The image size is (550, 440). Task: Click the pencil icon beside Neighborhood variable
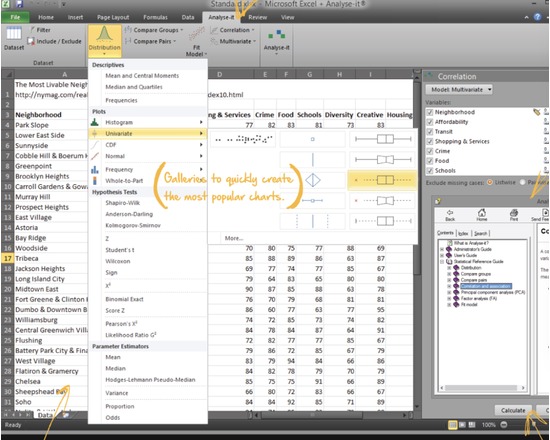(537, 112)
